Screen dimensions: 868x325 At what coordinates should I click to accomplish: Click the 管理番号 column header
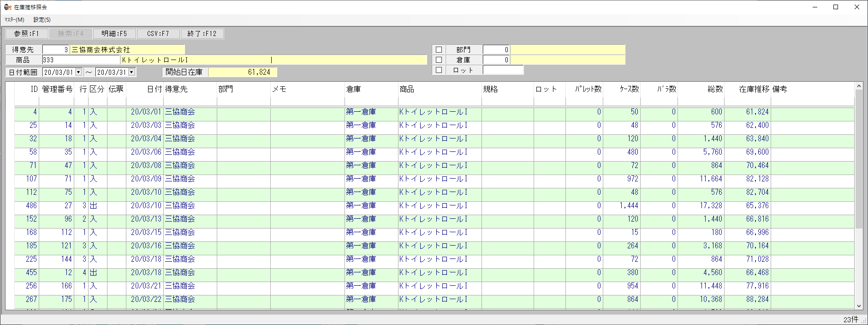click(x=57, y=89)
